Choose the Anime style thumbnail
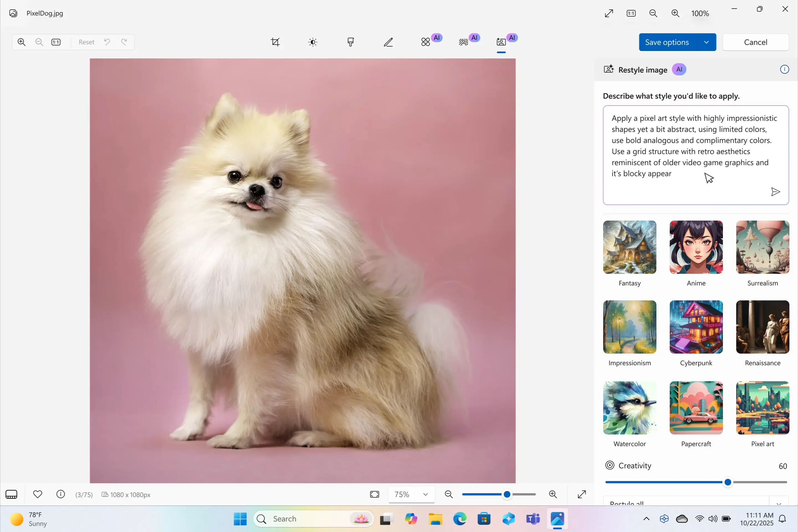The width and height of the screenshot is (798, 532). pos(696,247)
